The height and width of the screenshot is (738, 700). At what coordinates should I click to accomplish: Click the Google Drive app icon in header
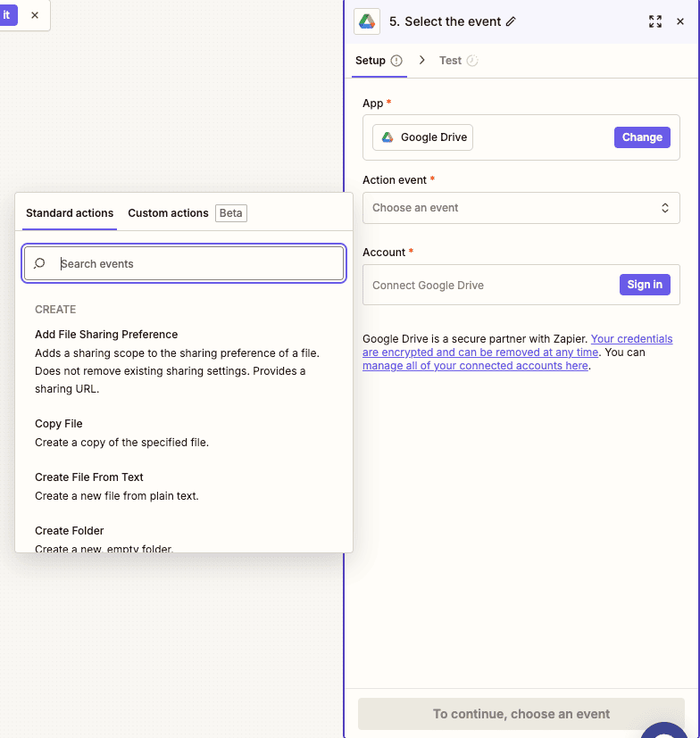click(366, 21)
